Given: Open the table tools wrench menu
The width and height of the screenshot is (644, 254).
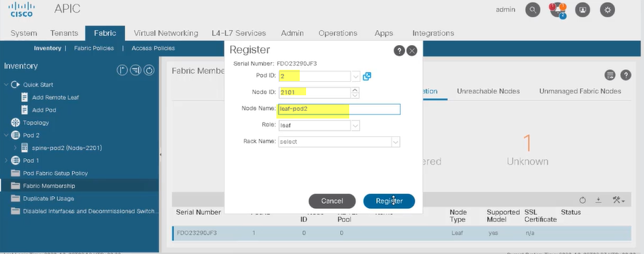Looking at the screenshot, I should point(618,200).
